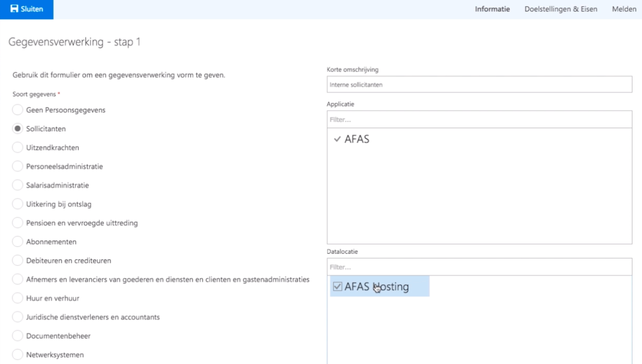The image size is (642, 364).
Task: Choose the Salarisadministratie option
Action: pyautogui.click(x=17, y=185)
